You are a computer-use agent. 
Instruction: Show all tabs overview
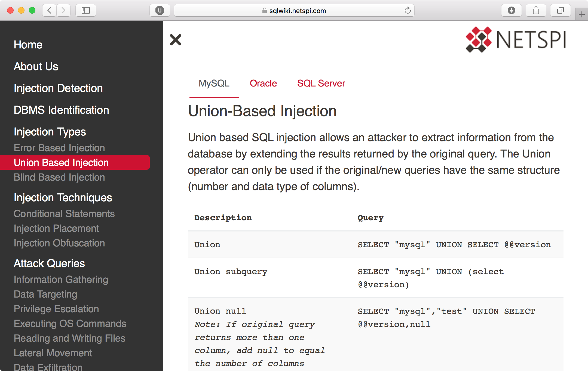point(561,11)
